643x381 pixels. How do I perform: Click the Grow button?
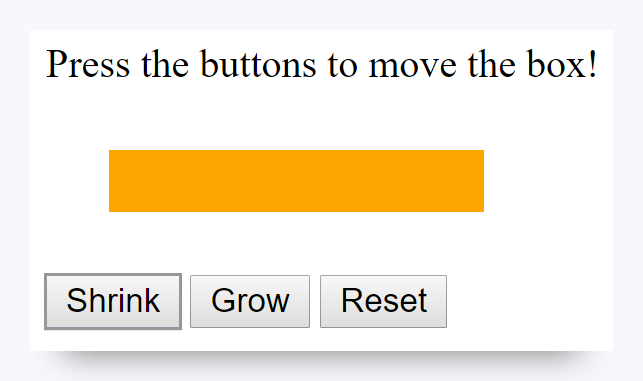250,301
